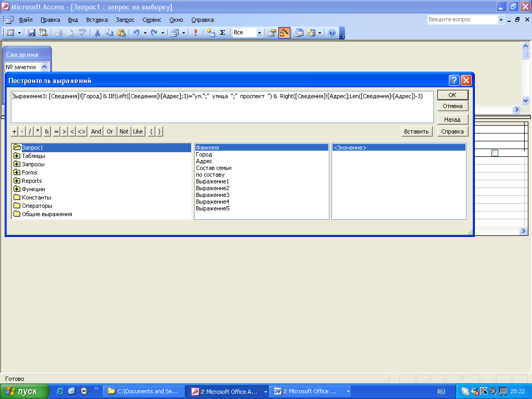Click the 'Введите вопрос' help box

coord(462,20)
